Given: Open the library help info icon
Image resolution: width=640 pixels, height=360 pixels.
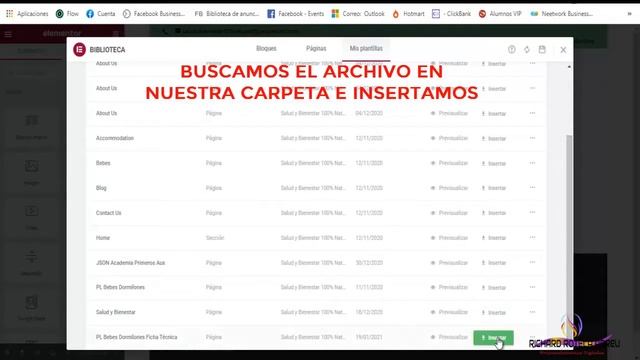Looking at the screenshot, I should (511, 49).
